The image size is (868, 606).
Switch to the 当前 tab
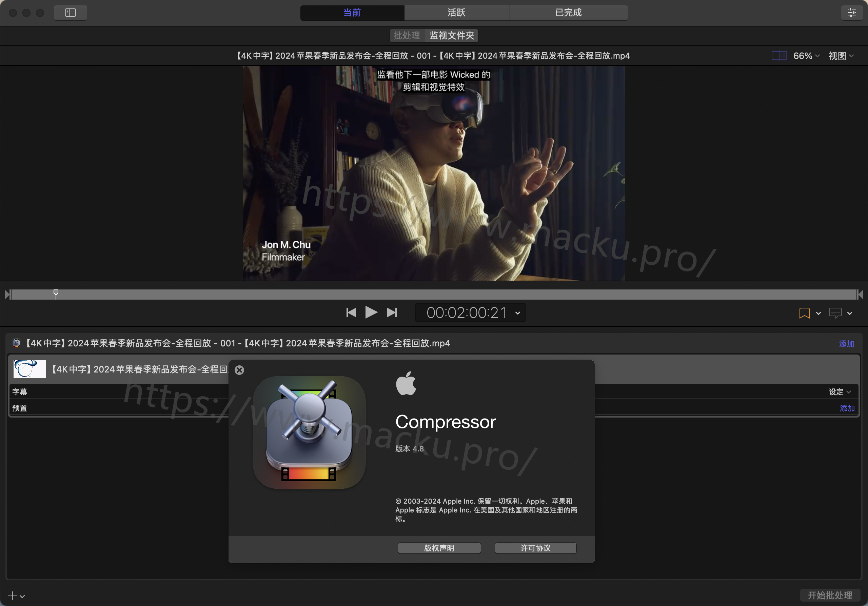[352, 13]
